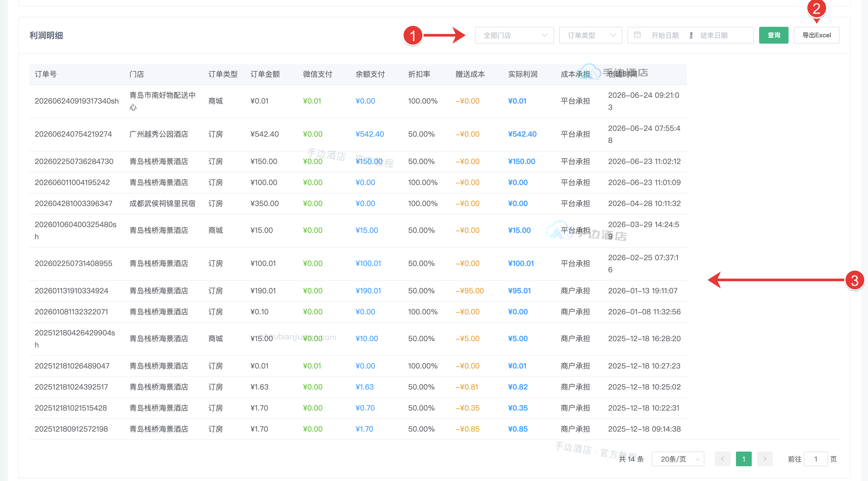The height and width of the screenshot is (481, 868).
Task: Click gift cost -¥95.00
Action: pyautogui.click(x=470, y=291)
